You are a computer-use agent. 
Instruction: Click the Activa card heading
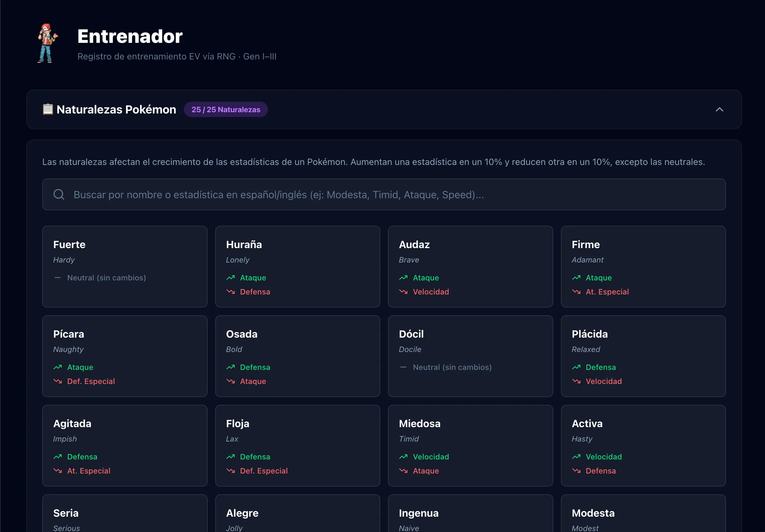[x=587, y=423]
